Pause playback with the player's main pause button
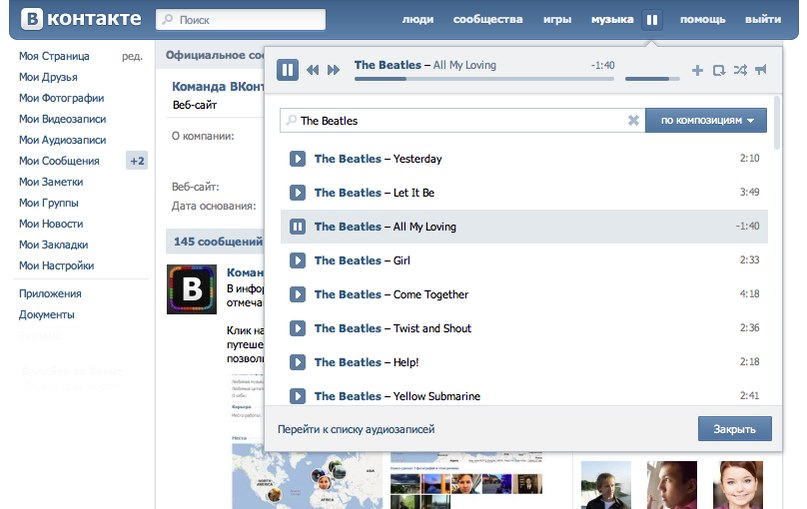This screenshot has width=807, height=509. 287,69
